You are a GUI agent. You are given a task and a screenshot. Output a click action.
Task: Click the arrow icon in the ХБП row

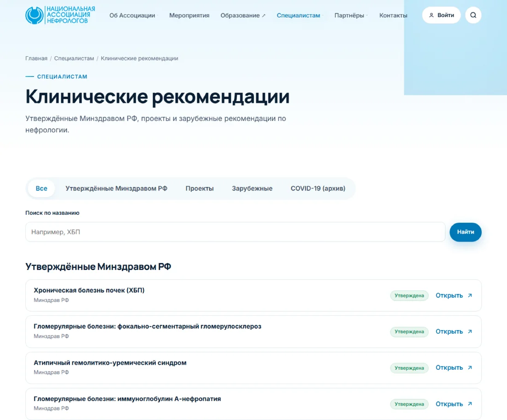(470, 296)
